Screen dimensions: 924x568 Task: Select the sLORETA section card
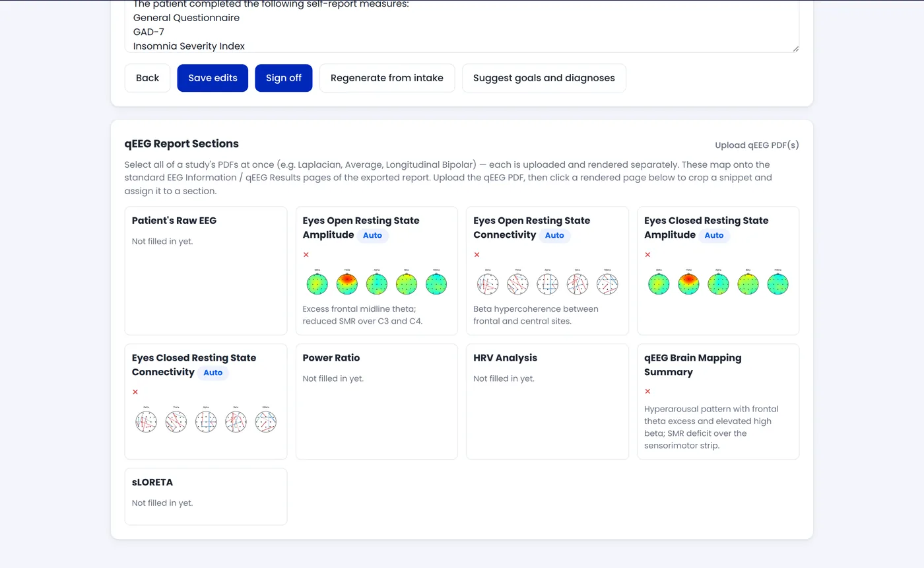pos(206,497)
